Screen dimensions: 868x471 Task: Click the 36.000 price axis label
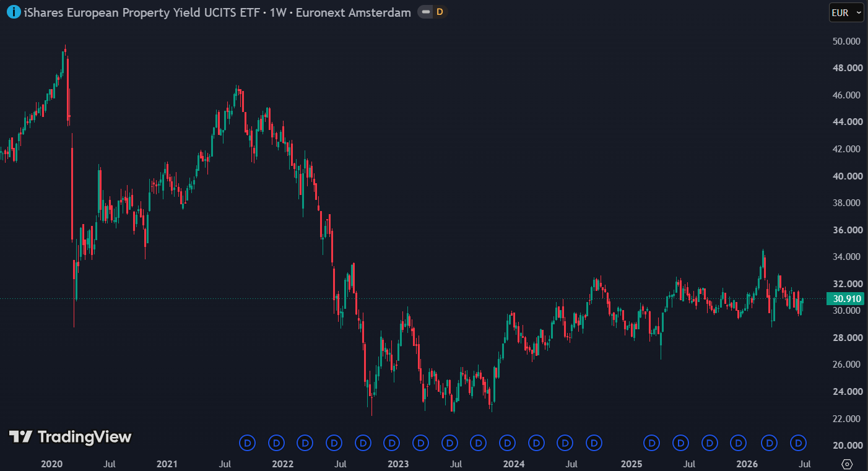[846, 230]
